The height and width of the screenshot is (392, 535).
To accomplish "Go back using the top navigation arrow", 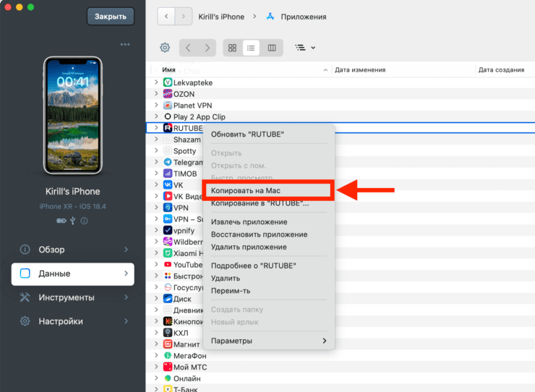I will coord(166,16).
